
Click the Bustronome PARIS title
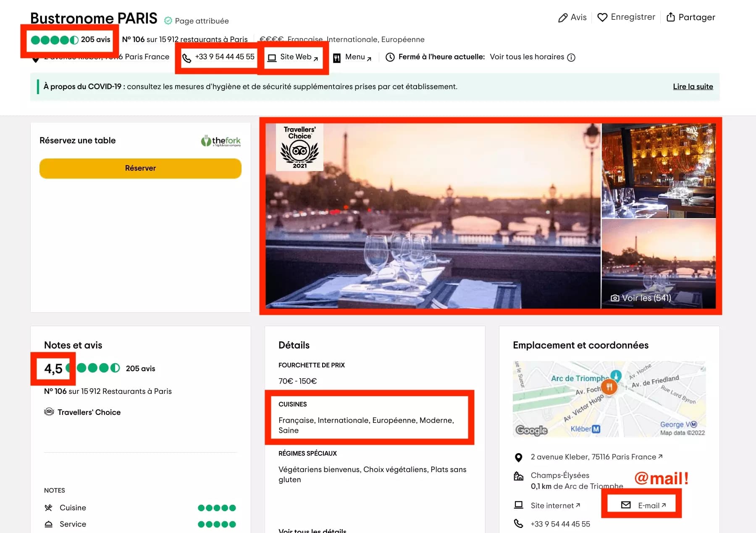click(94, 18)
